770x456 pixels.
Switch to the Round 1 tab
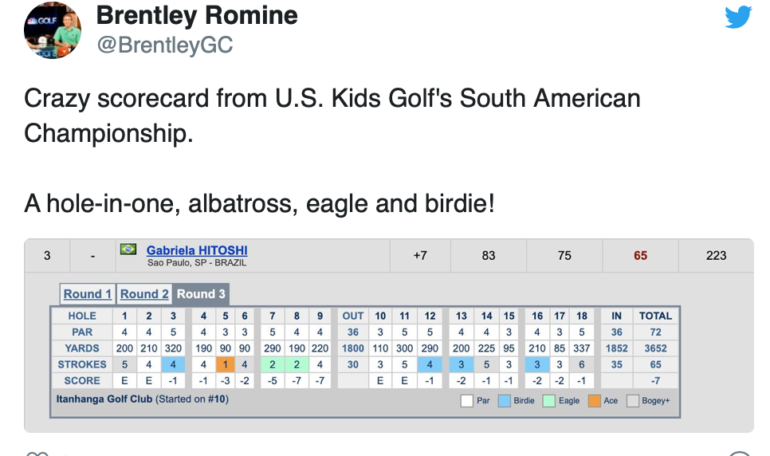pyautogui.click(x=87, y=294)
